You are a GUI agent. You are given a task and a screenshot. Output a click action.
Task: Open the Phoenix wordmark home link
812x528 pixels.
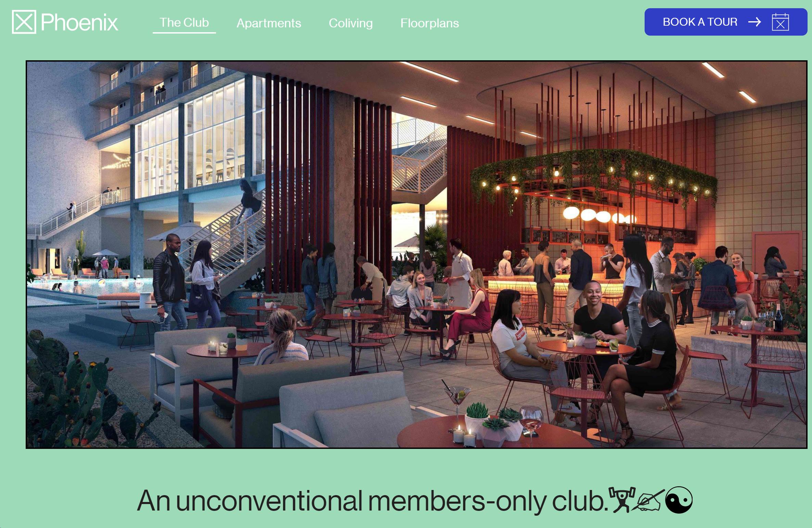click(79, 23)
